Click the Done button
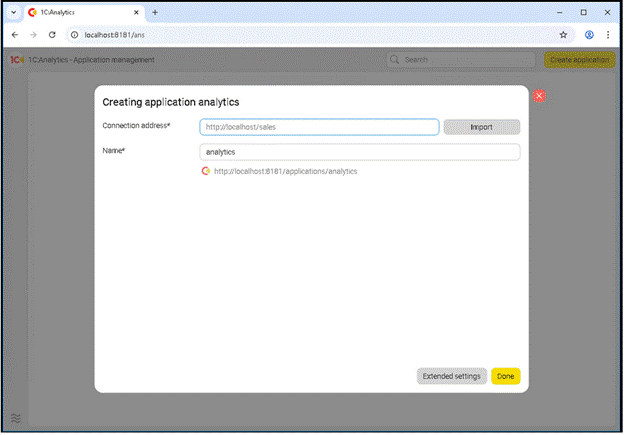 pyautogui.click(x=505, y=376)
